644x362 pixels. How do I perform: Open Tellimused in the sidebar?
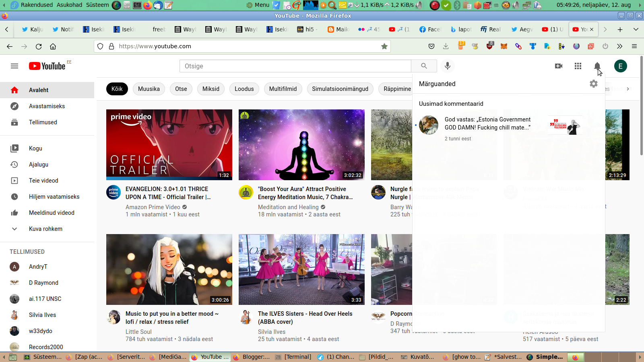[43, 122]
